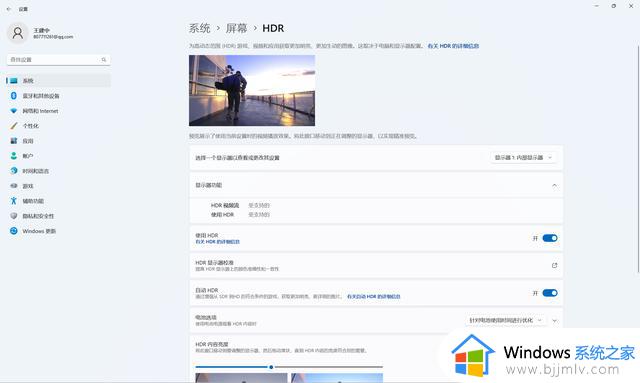Image resolution: width=640 pixels, height=383 pixels.
Task: Click the vertical scrollbar of the settings page
Action: pos(638,159)
